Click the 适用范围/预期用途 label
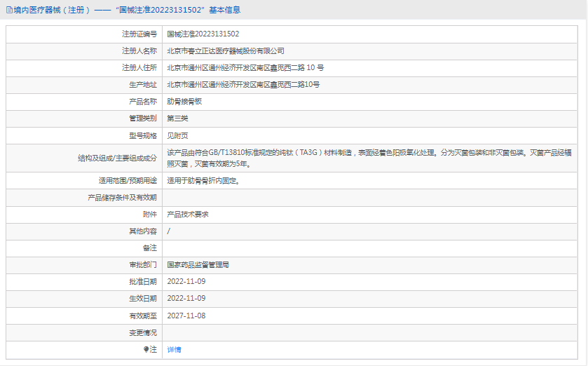This screenshot has width=588, height=366. [128, 181]
